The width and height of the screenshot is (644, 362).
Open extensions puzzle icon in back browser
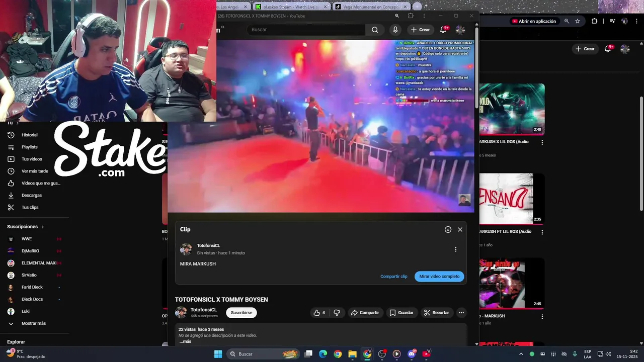tap(595, 21)
